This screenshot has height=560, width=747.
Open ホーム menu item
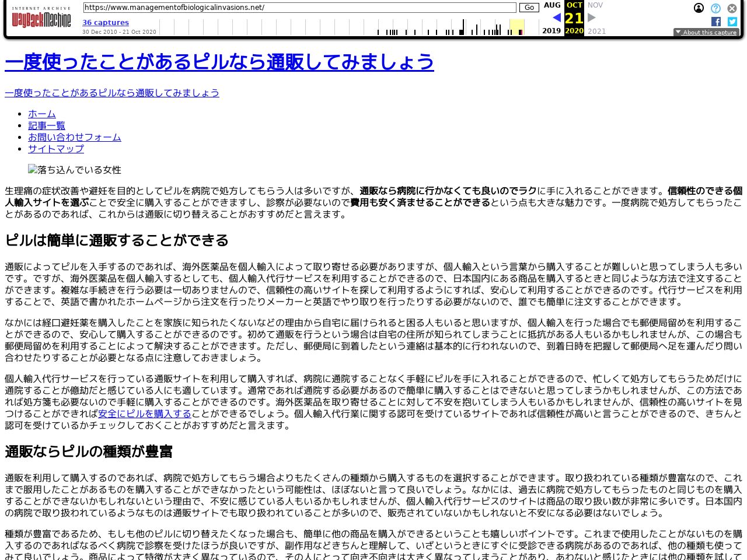click(x=42, y=114)
